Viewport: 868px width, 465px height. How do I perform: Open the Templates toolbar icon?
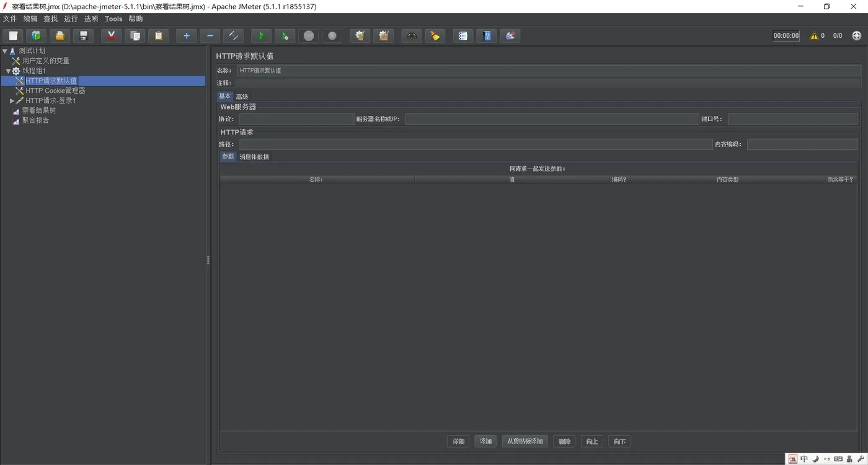tap(37, 36)
